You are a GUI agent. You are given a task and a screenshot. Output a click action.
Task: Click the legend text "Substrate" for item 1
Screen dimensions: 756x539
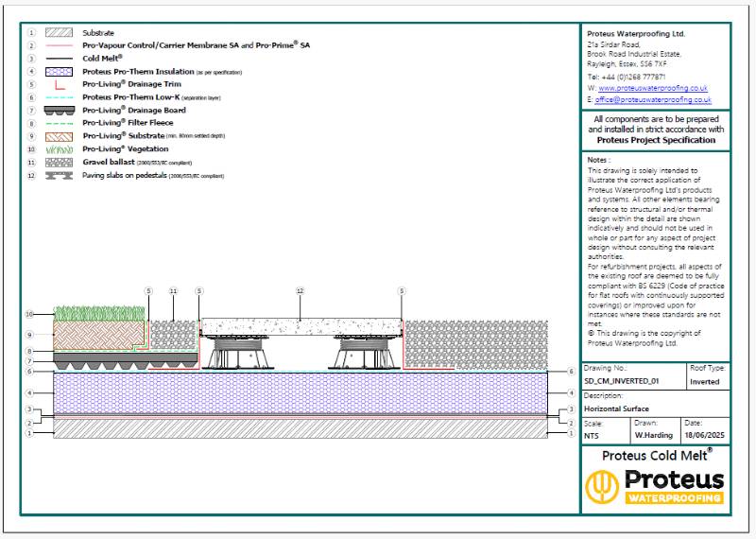click(98, 33)
